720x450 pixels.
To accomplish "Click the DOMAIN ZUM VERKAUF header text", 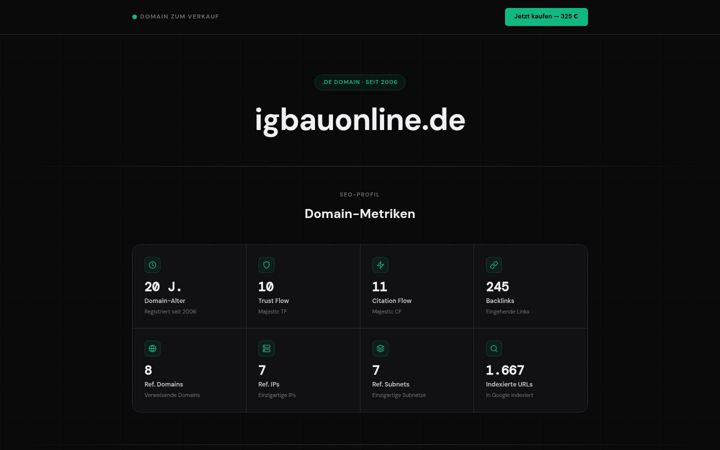I will point(180,17).
